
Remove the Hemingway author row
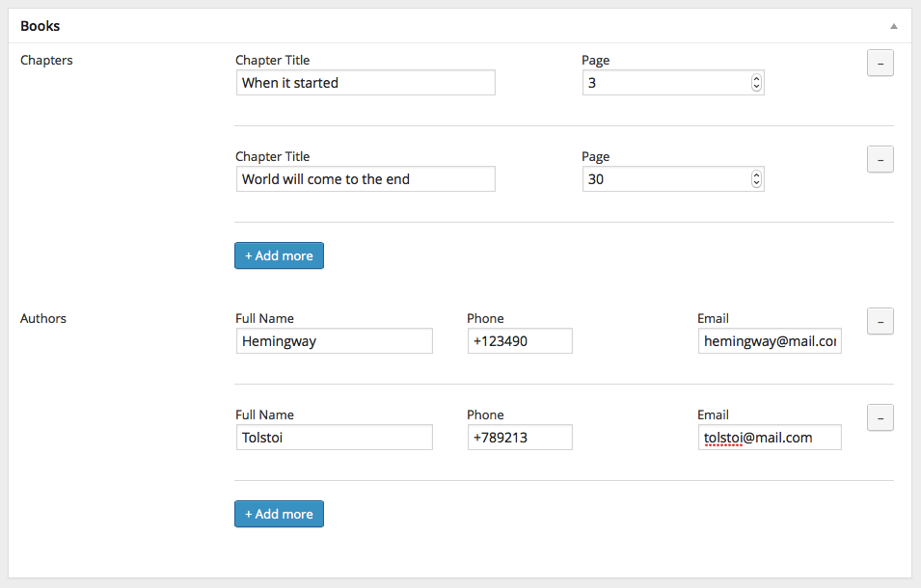coord(880,321)
